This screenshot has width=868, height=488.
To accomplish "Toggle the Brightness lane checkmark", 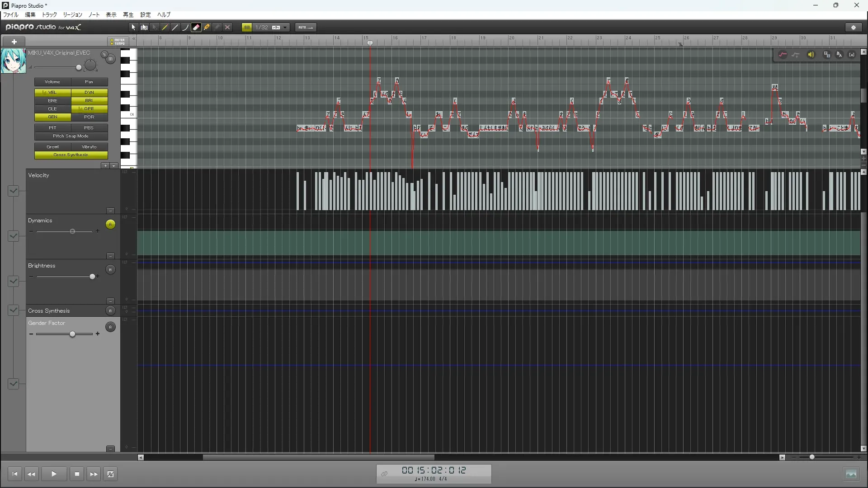I will [x=13, y=281].
